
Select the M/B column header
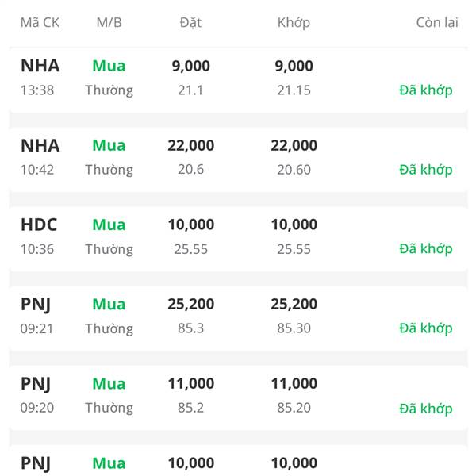109,23
